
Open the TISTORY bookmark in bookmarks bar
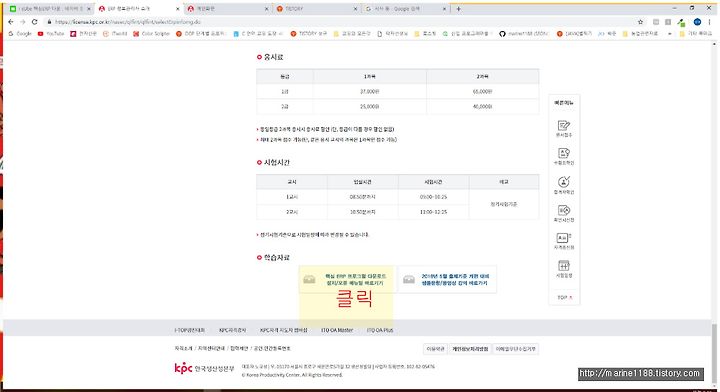309,34
